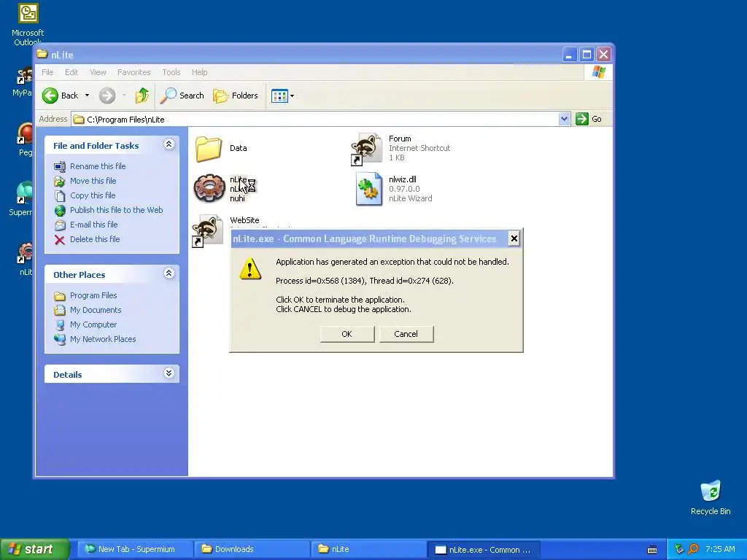Open the Favorites menu
The height and width of the screenshot is (560, 747).
134,72
